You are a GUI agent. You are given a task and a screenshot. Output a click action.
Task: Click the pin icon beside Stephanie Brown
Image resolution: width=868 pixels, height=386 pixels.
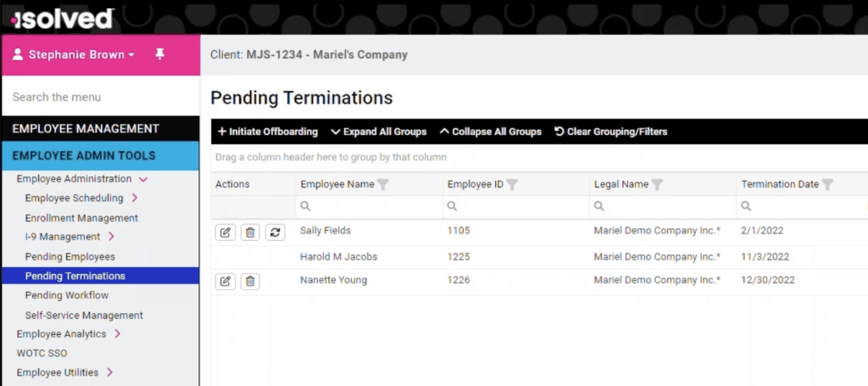160,54
